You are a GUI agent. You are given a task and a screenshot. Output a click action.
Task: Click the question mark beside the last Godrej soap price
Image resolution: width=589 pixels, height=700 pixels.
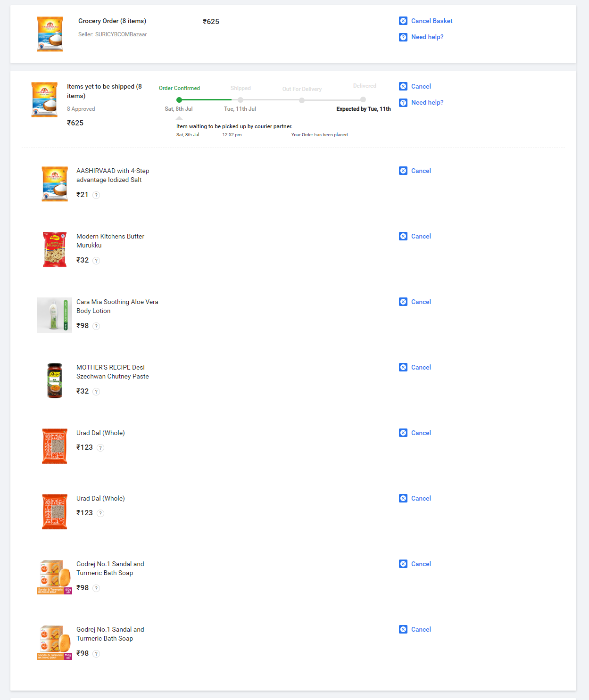tap(96, 654)
